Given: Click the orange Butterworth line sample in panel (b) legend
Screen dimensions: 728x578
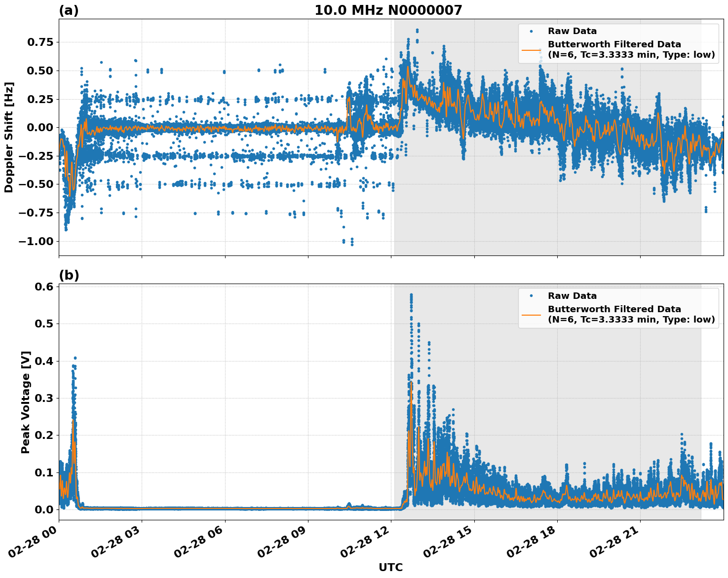Looking at the screenshot, I should click(x=531, y=315).
